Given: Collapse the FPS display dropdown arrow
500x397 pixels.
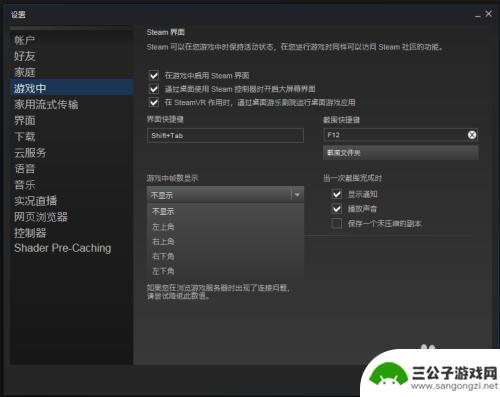Looking at the screenshot, I should click(x=297, y=195).
